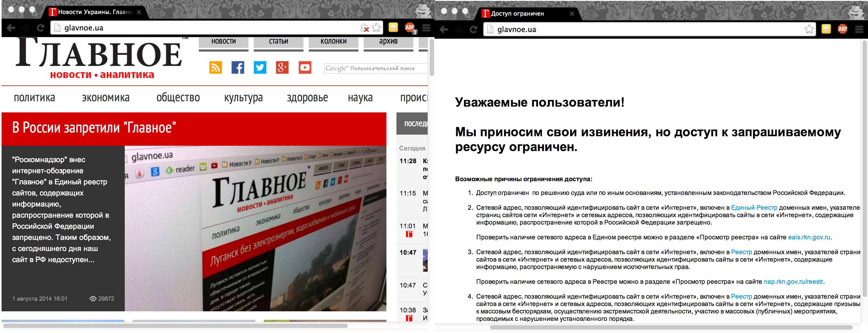Click the RSS feed icon on Главное site
The height and width of the screenshot is (333, 868).
(x=216, y=67)
